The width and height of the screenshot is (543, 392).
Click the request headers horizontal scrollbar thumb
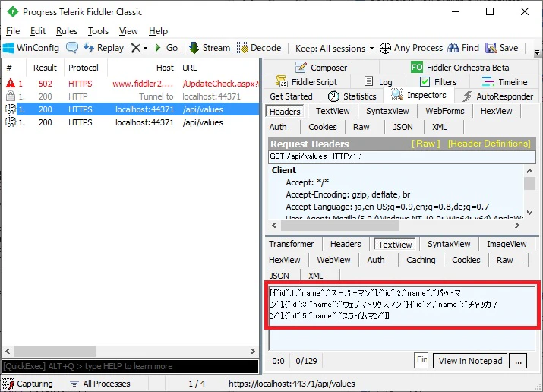(339, 226)
